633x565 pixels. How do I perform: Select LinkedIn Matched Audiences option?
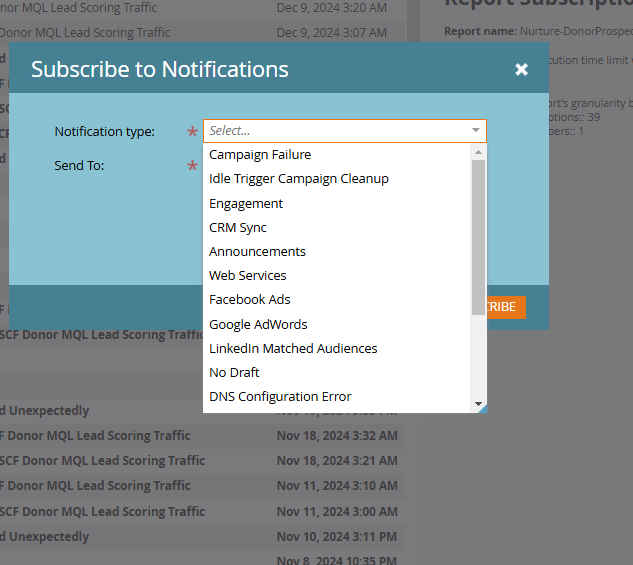coord(336,348)
